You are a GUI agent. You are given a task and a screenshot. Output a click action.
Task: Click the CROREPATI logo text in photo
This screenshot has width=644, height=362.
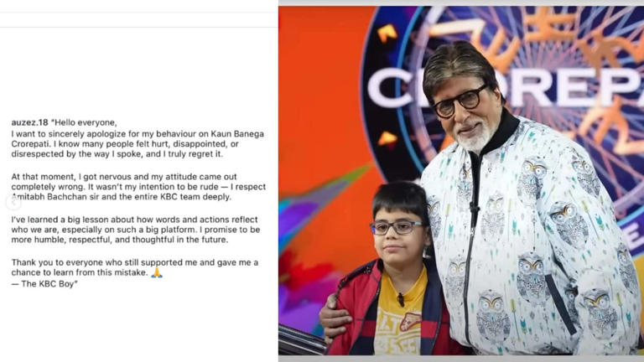click(x=505, y=87)
